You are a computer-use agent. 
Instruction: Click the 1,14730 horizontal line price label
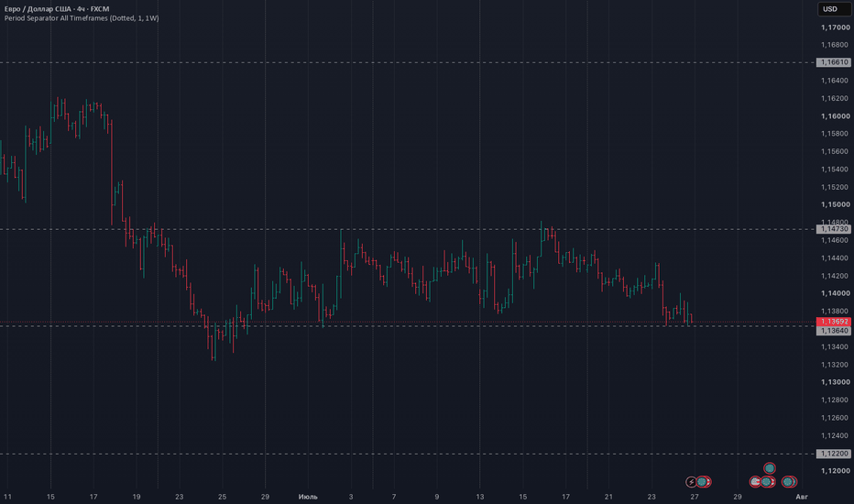click(x=833, y=229)
